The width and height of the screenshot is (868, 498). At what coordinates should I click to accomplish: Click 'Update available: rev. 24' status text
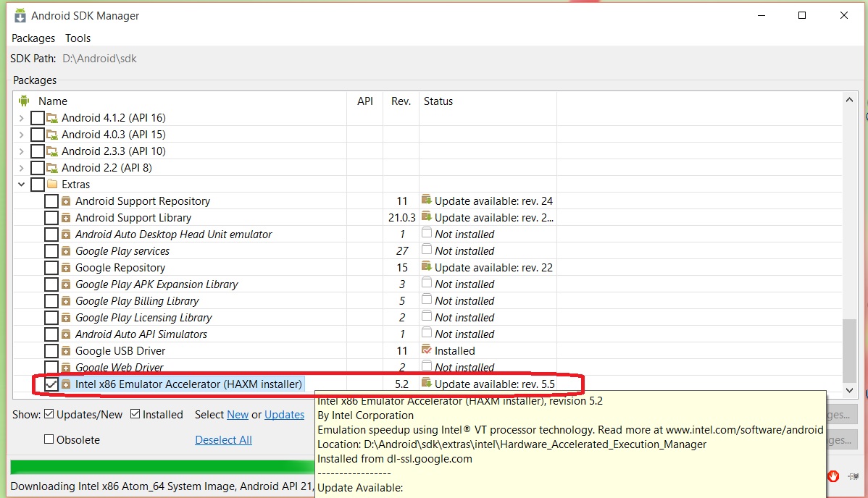pos(493,201)
